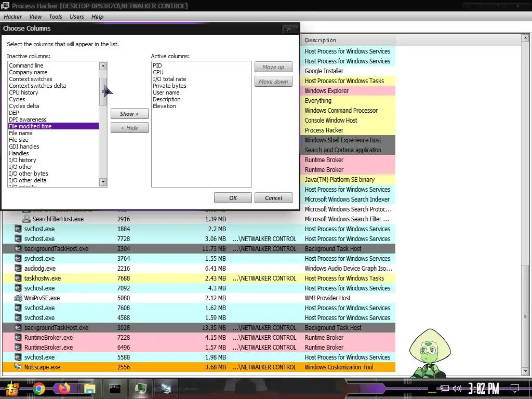The height and width of the screenshot is (399, 532).
Task: Click process list scrollbar up arrow
Action: [x=525, y=38]
